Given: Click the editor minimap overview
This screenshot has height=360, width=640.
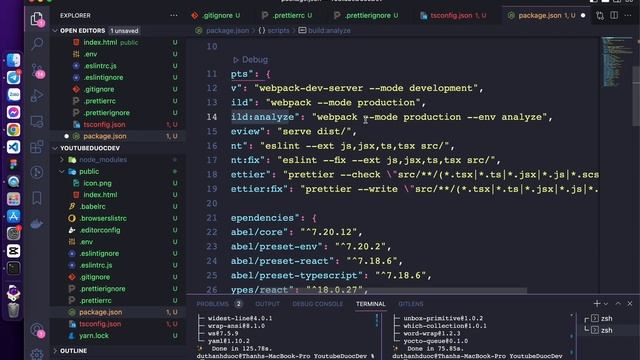Looking at the screenshot, I should click(x=616, y=61).
